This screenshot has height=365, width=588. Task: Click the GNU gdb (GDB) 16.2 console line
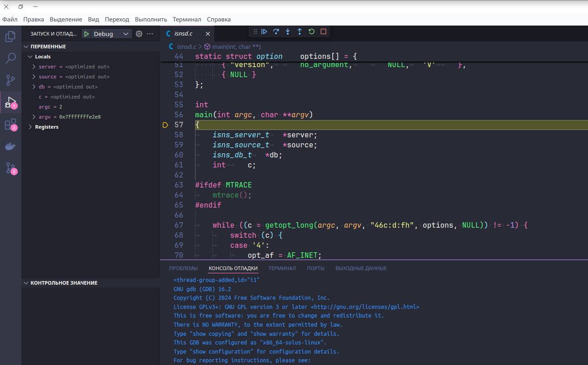pyautogui.click(x=202, y=289)
